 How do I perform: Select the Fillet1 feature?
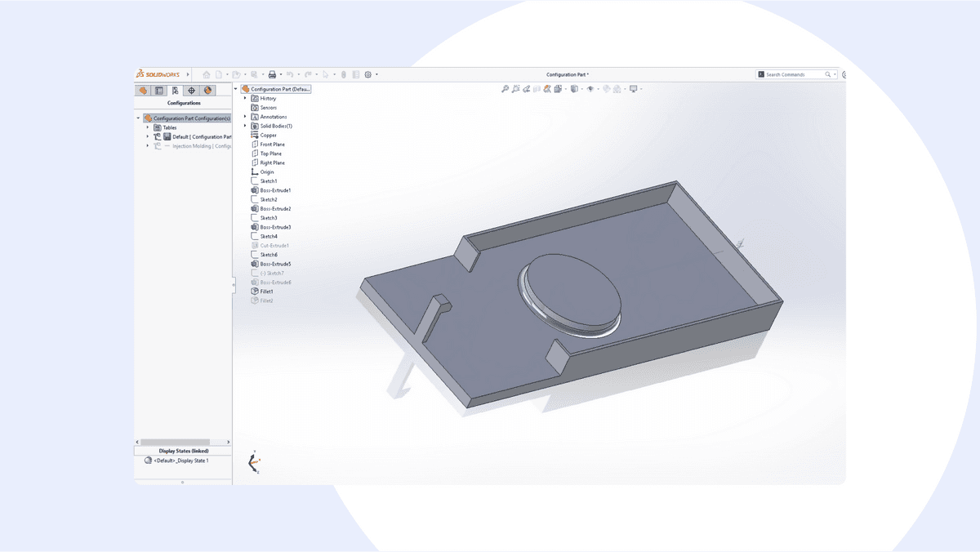262,292
